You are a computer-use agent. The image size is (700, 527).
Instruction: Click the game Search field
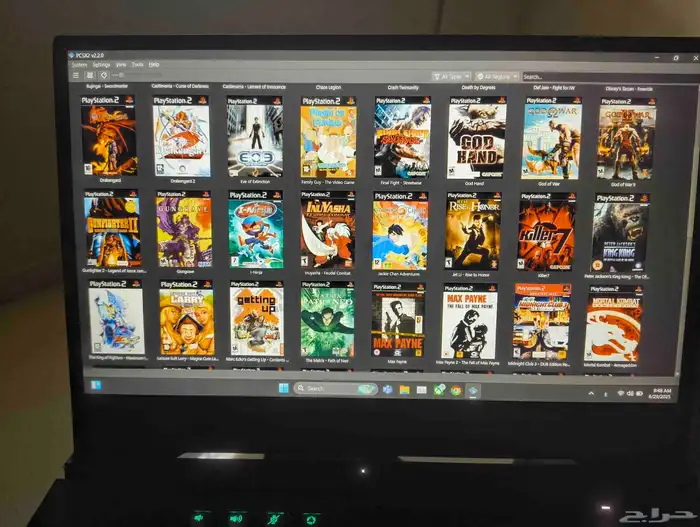point(610,77)
